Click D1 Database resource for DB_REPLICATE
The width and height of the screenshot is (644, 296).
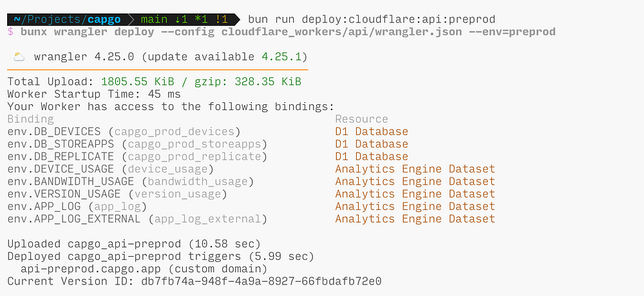(x=372, y=156)
